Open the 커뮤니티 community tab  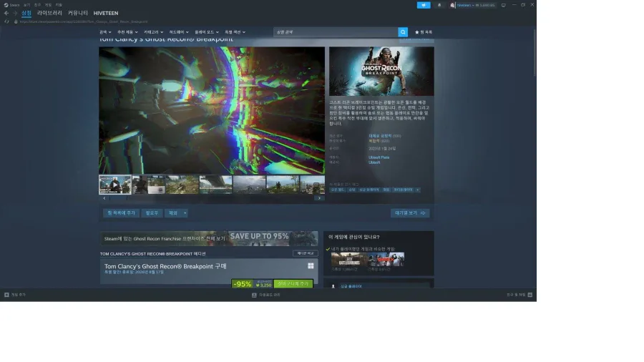(77, 13)
